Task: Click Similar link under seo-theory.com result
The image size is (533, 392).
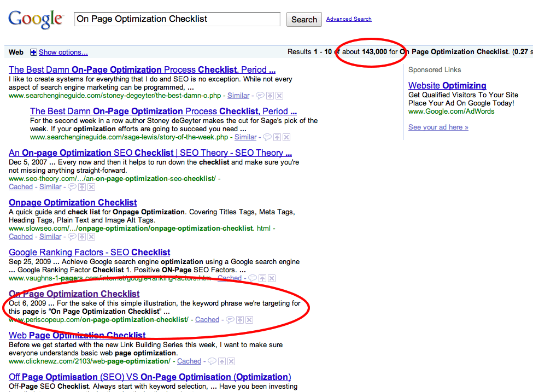Action: [50, 186]
